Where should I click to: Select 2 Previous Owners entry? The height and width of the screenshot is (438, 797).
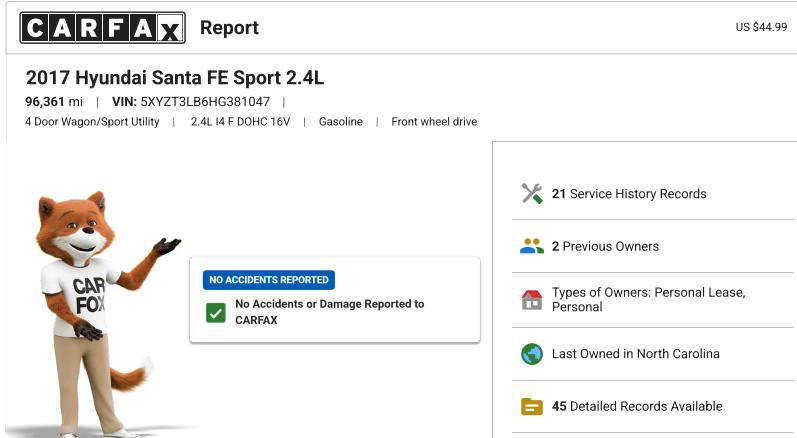point(605,246)
